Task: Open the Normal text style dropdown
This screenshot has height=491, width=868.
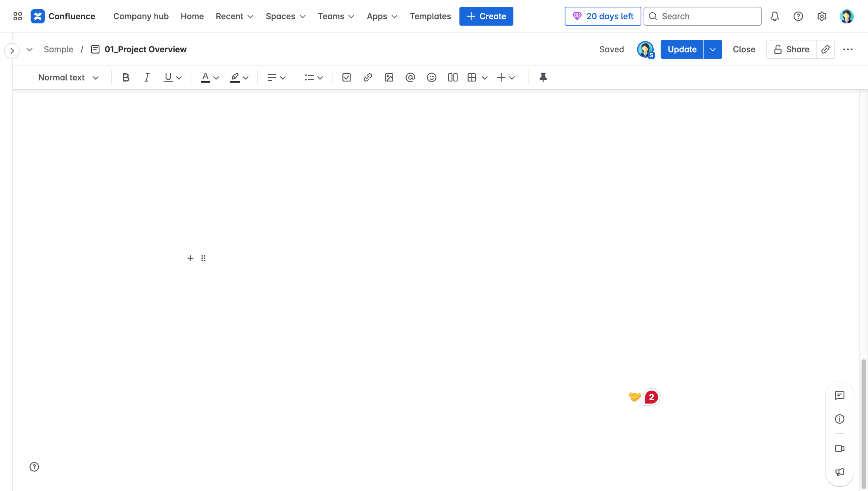Action: (68, 78)
